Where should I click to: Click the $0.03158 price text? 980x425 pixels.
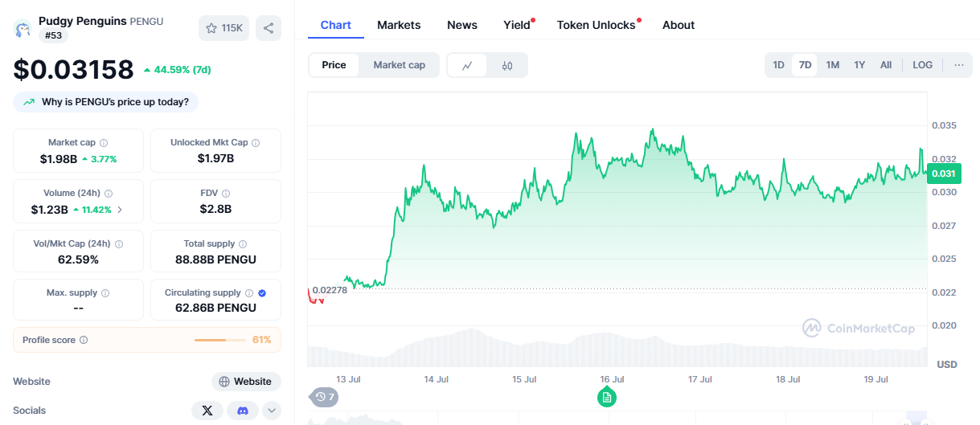point(73,69)
